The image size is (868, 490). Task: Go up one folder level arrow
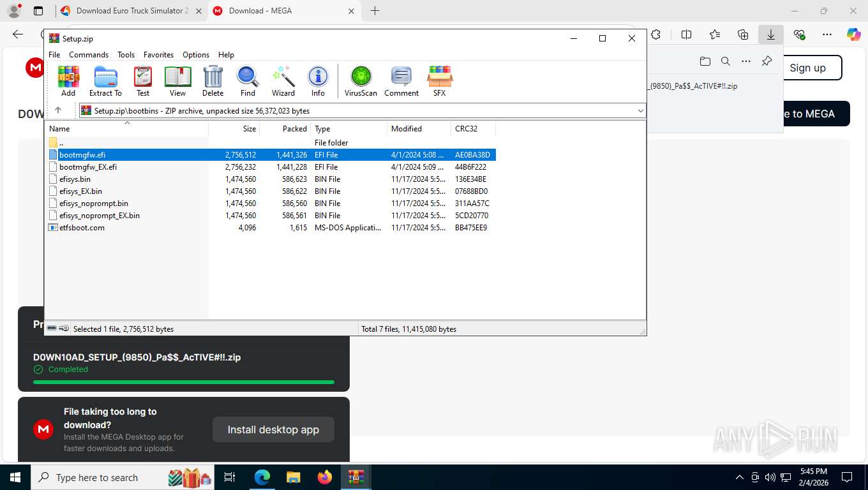click(x=58, y=110)
